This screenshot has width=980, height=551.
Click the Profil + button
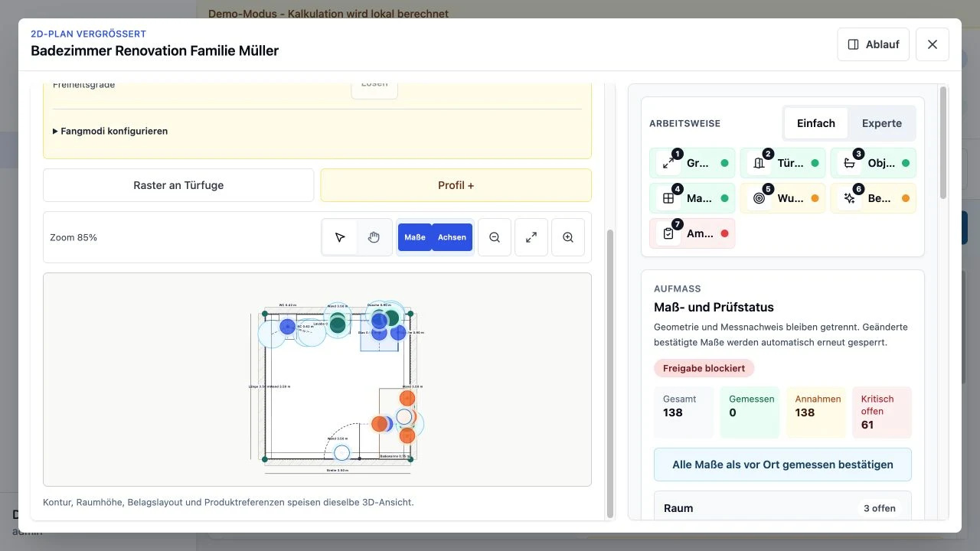tap(456, 185)
